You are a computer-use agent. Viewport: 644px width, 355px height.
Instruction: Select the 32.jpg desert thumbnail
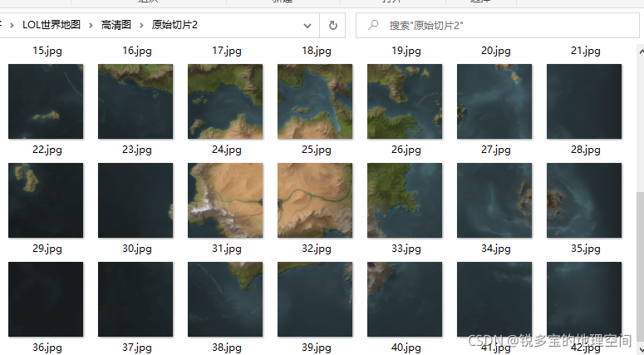click(x=315, y=200)
